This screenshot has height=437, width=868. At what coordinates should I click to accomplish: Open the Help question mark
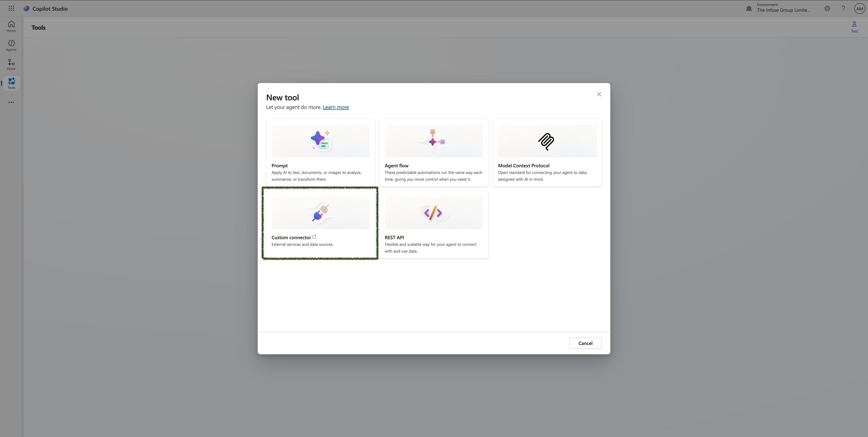[x=843, y=8]
